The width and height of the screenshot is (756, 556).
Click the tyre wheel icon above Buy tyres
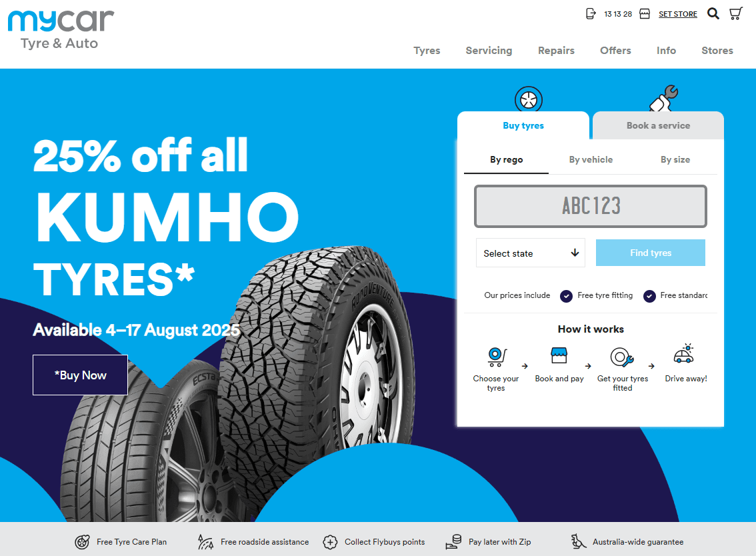[529, 100]
